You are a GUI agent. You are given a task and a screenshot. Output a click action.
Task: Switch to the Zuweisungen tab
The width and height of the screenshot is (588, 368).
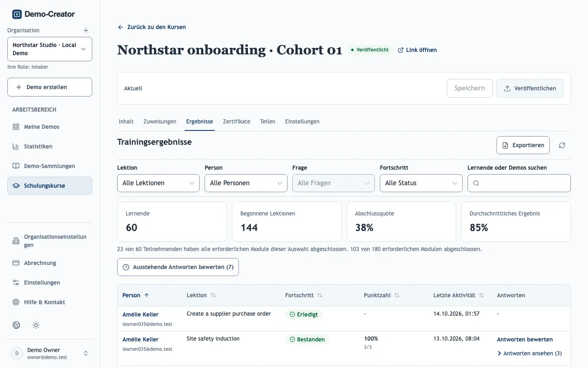point(160,121)
